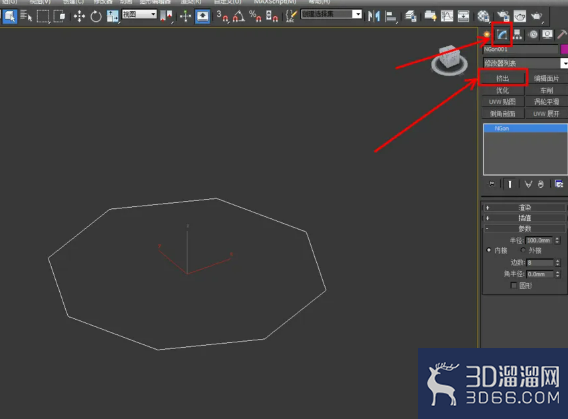The width and height of the screenshot is (568, 419).
Task: Toggle Percent Snap
Action: click(x=255, y=16)
